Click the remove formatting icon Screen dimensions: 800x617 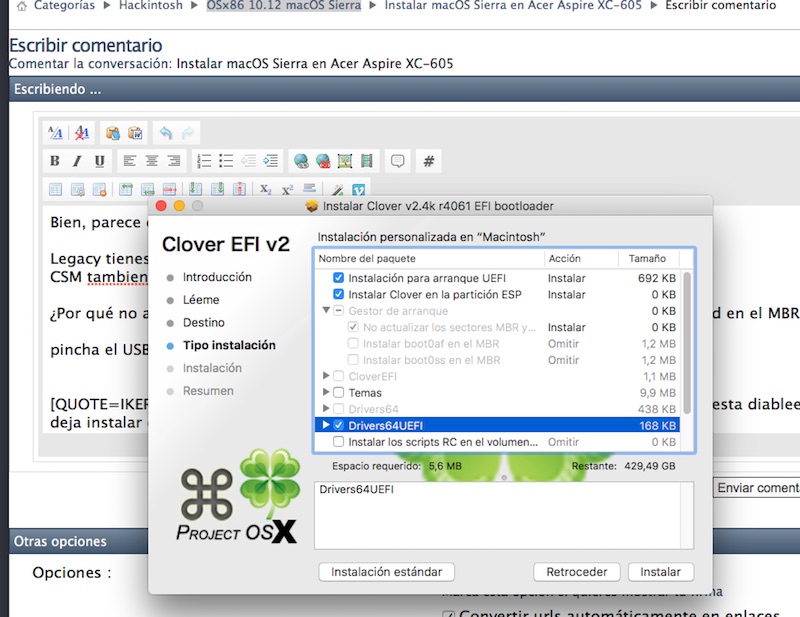point(82,133)
